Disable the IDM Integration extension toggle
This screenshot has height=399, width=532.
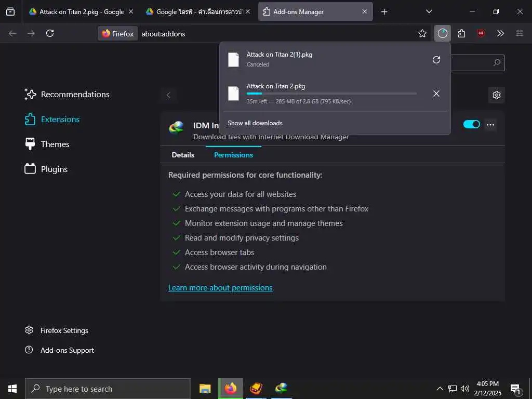coord(472,124)
